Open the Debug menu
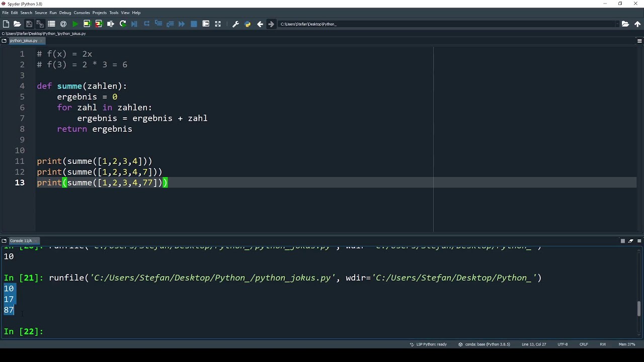Screen dimensions: 644x362 (65, 13)
